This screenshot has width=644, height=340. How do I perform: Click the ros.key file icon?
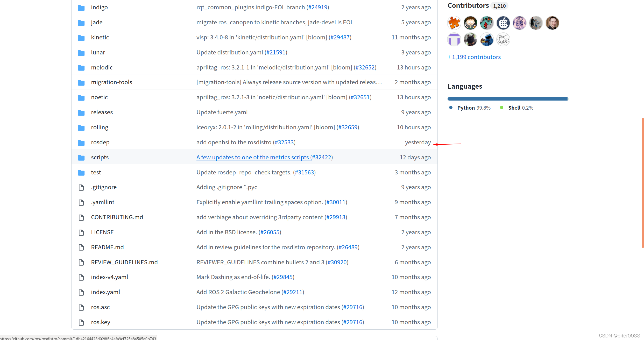[81, 322]
